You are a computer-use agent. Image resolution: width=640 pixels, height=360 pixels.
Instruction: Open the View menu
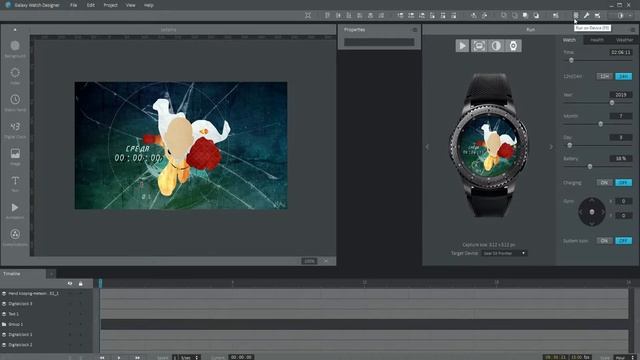click(130, 5)
